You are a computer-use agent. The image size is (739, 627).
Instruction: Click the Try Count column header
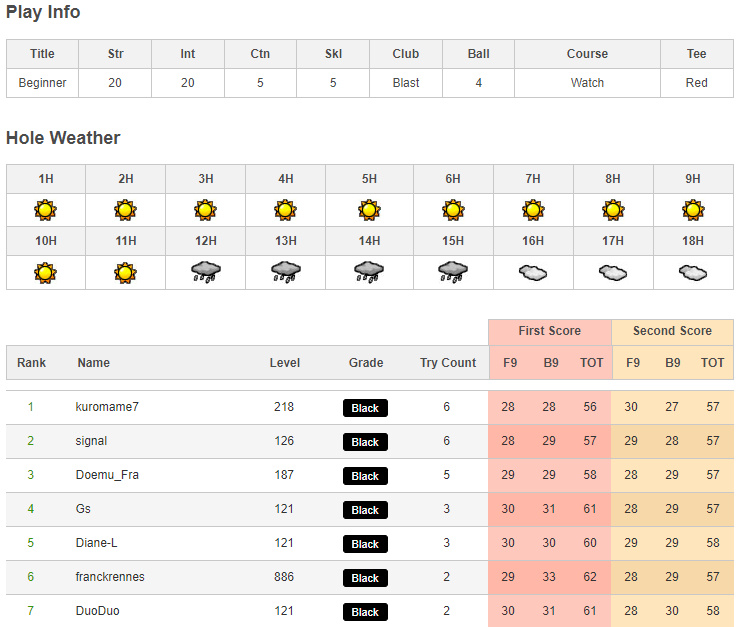[447, 363]
